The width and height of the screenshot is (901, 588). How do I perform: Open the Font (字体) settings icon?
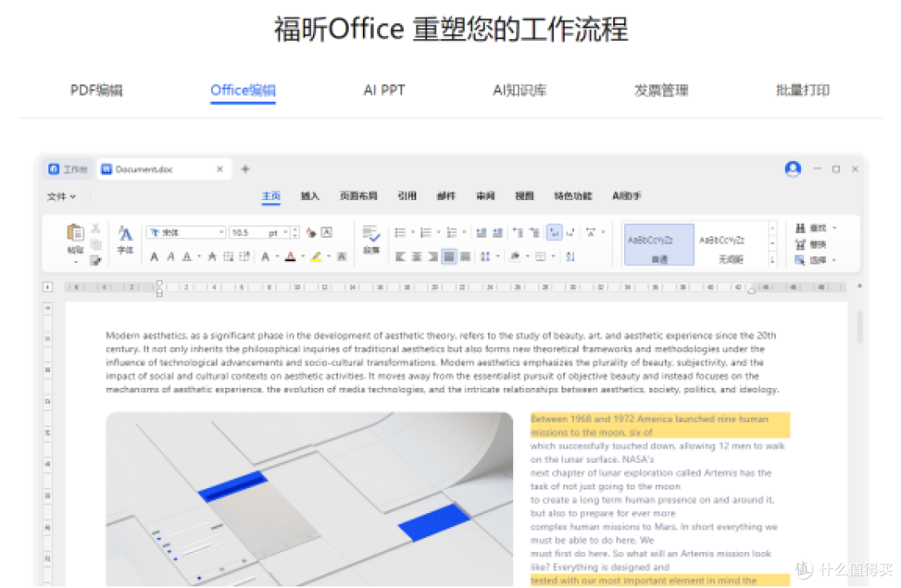point(125,234)
